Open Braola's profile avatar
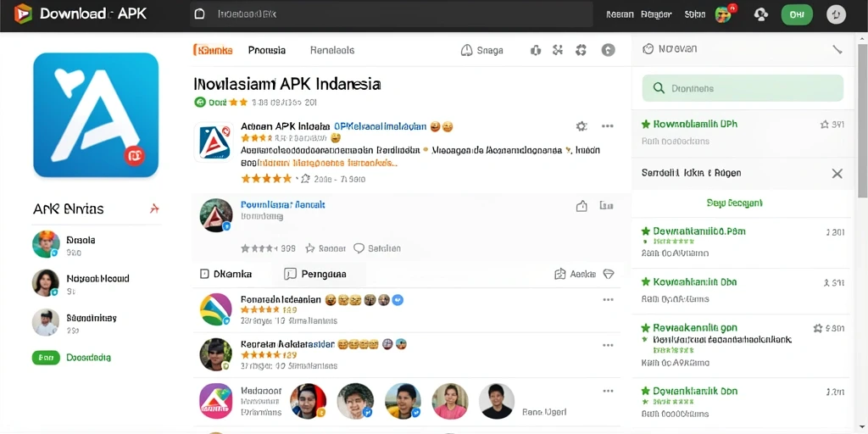Screen dimensions: 868x434 46,244
